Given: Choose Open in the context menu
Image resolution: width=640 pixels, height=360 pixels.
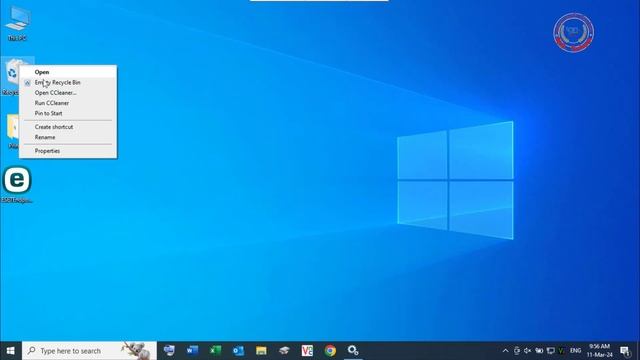Looking at the screenshot, I should pyautogui.click(x=68, y=72).
